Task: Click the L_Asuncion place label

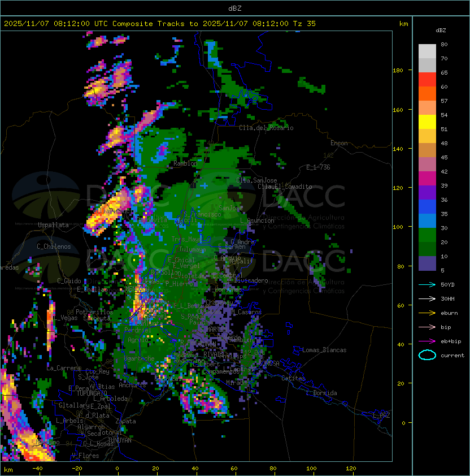Action: coord(257,220)
